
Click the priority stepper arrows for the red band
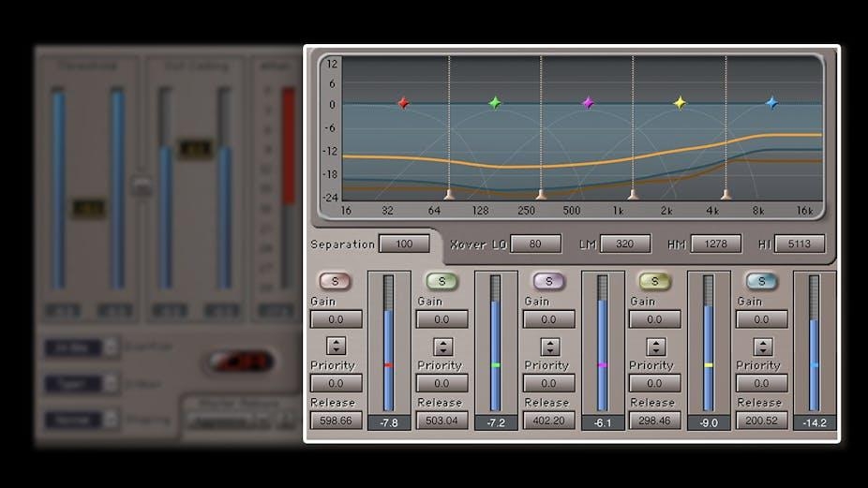point(336,346)
